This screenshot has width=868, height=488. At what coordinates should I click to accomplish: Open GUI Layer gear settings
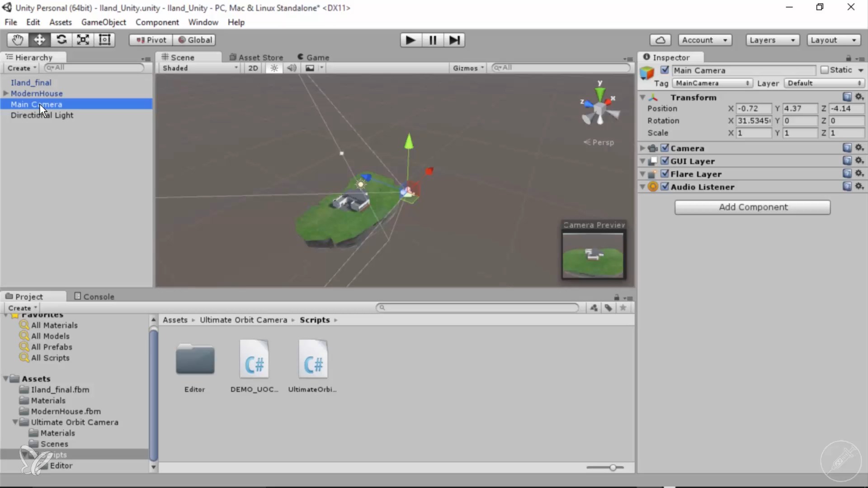pyautogui.click(x=859, y=160)
